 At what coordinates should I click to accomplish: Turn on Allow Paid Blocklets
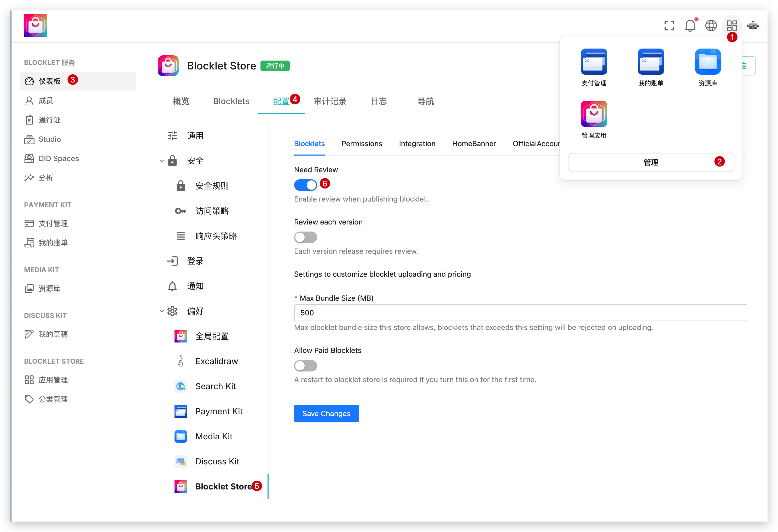[x=305, y=366]
